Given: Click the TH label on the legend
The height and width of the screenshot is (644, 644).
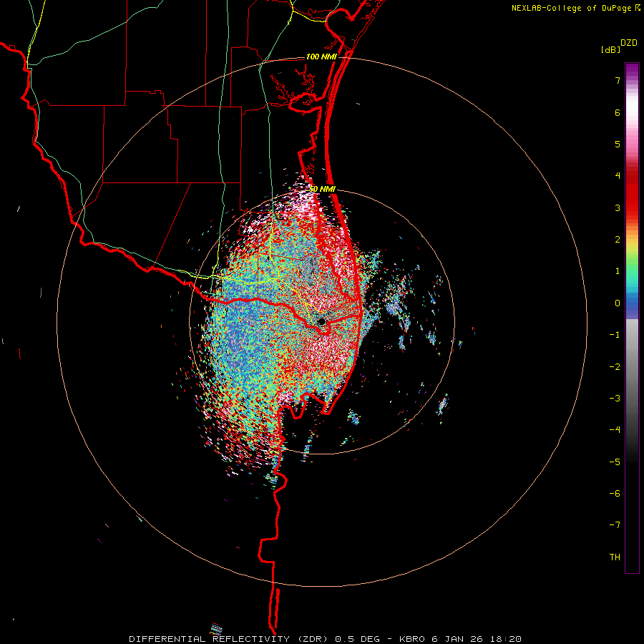Looking at the screenshot, I should coord(615,557).
